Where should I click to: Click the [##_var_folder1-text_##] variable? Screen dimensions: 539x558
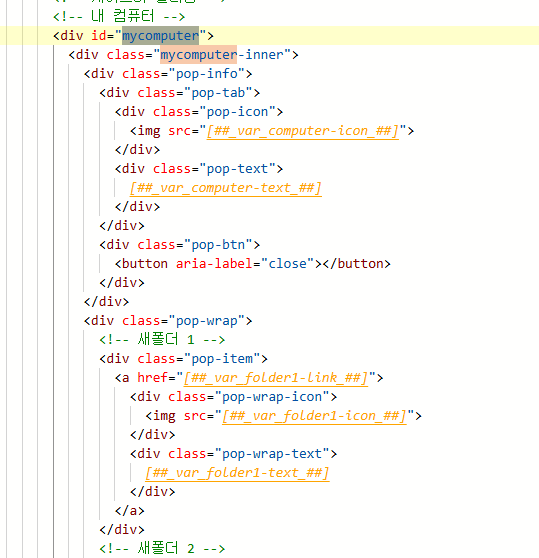(237, 473)
